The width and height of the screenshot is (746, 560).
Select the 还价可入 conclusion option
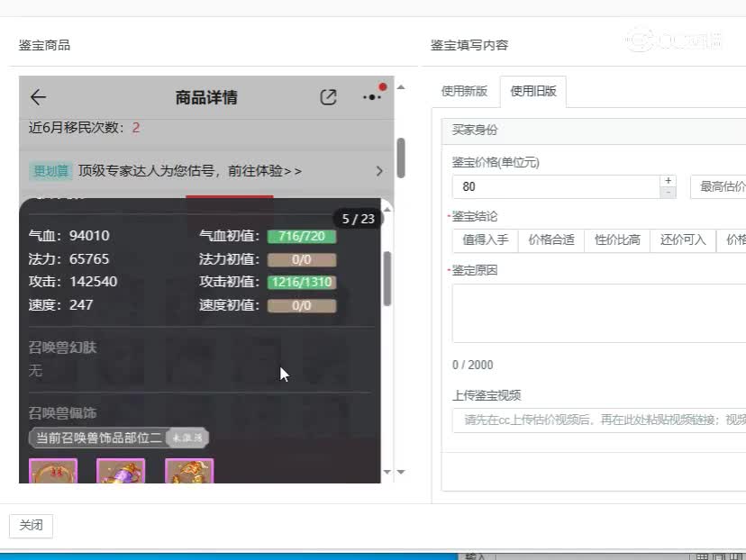[683, 240]
